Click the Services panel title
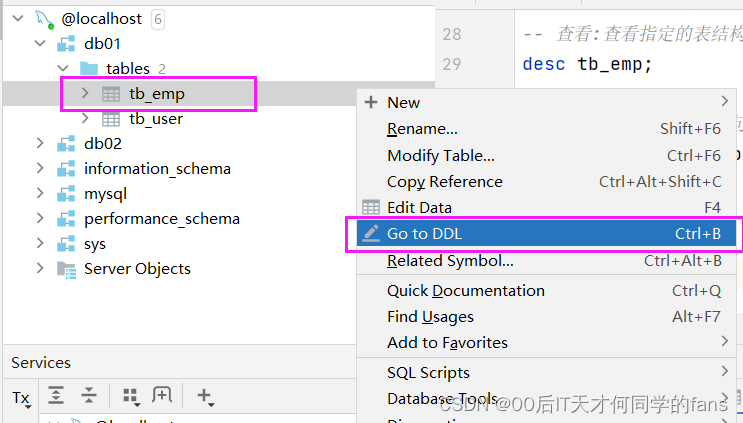 (x=41, y=363)
